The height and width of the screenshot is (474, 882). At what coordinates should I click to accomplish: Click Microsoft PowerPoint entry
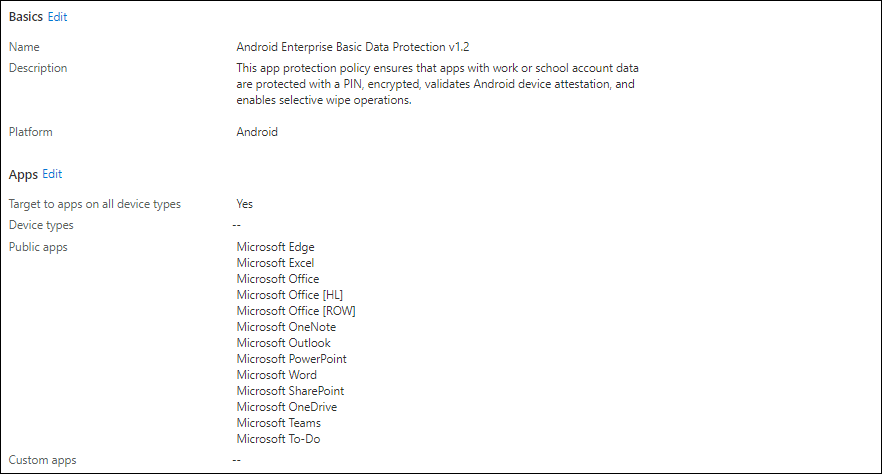291,359
